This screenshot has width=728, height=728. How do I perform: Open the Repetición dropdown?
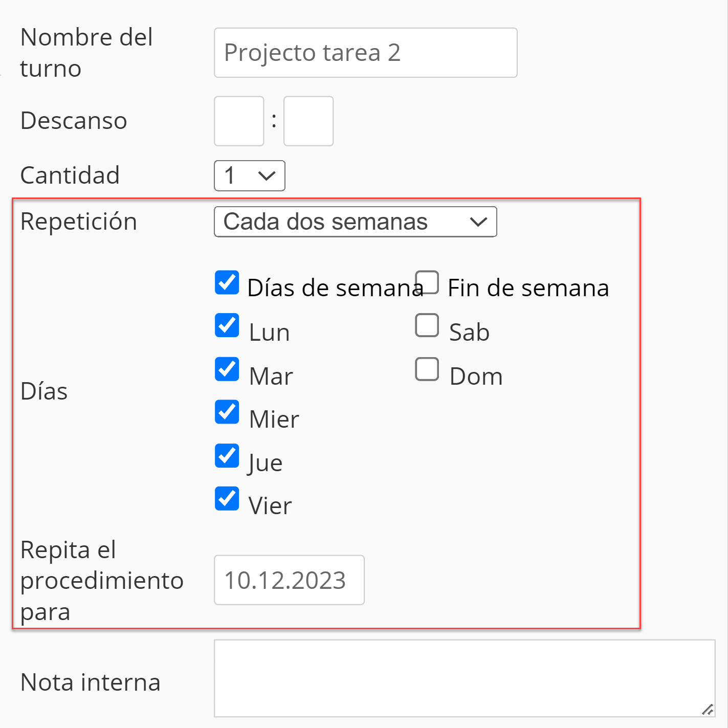pyautogui.click(x=355, y=222)
